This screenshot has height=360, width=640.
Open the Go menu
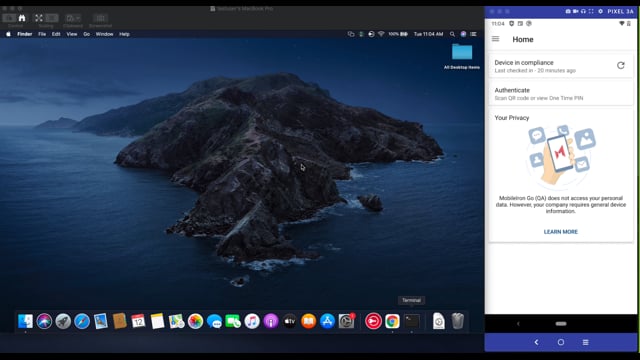click(87, 34)
